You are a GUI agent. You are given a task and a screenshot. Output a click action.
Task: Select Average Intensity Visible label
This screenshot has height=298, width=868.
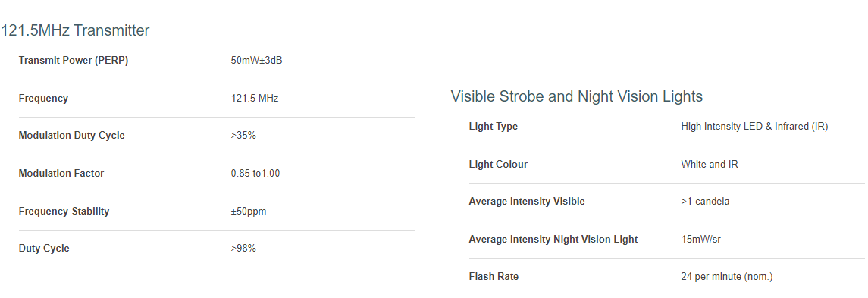click(526, 202)
